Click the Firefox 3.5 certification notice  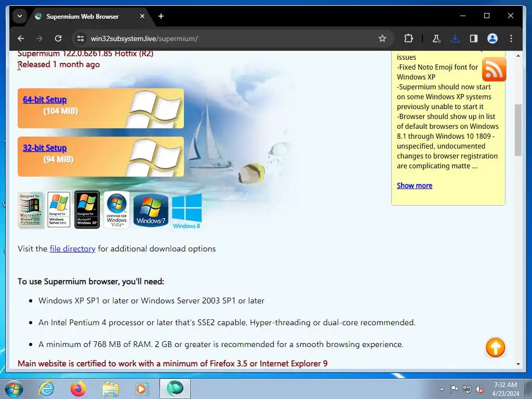point(172,363)
